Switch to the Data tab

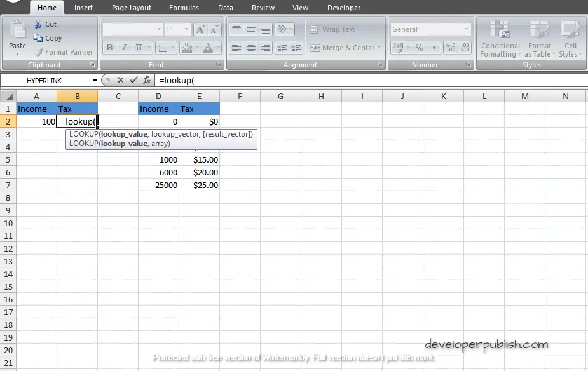[226, 8]
